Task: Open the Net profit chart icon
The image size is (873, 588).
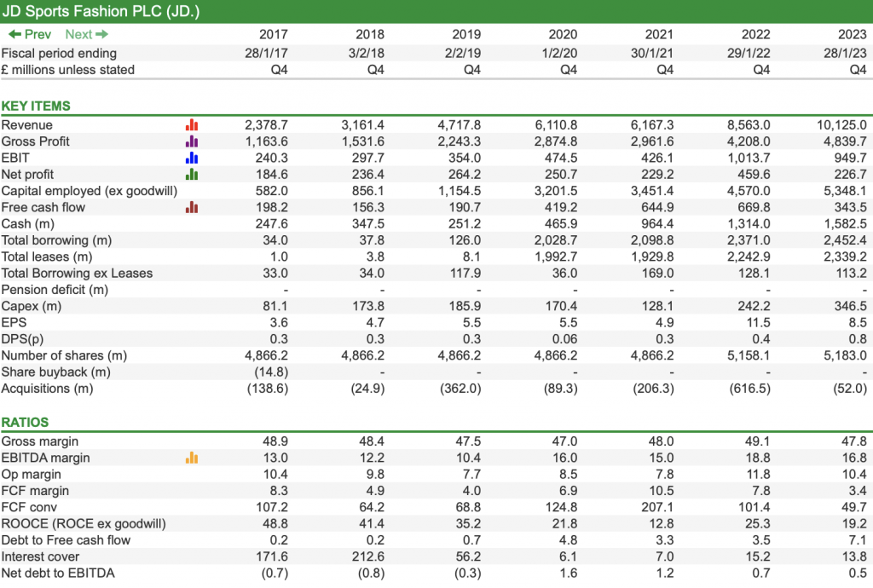Action: 192,175
